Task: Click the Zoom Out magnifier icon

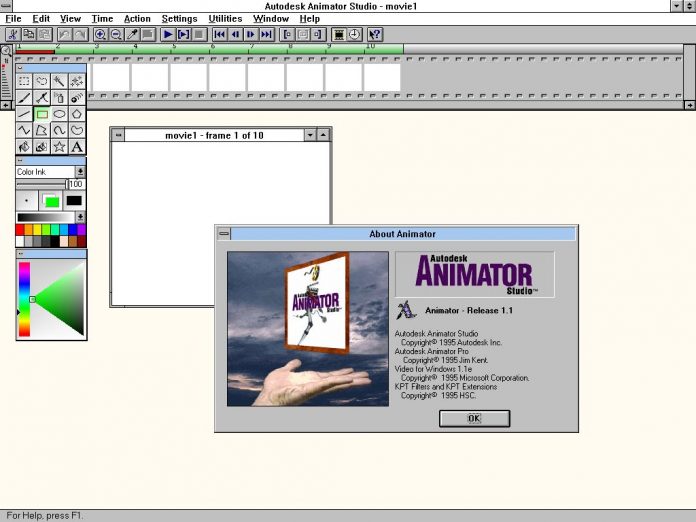Action: coord(116,35)
